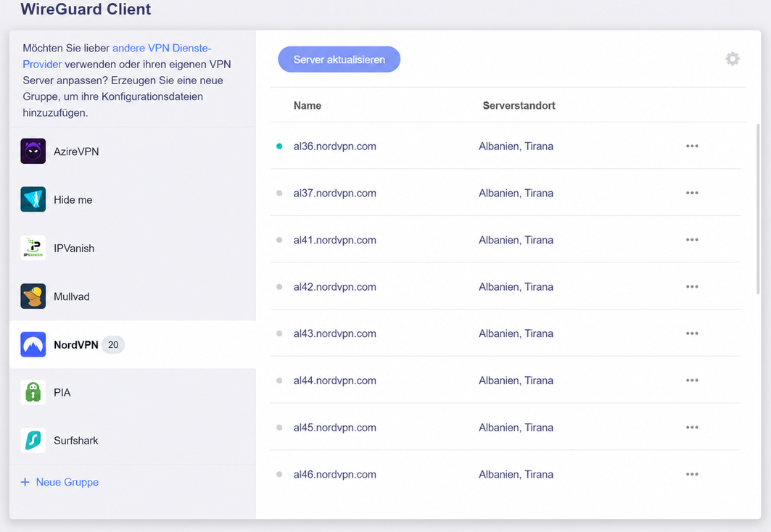Click the Serverstandort column header
This screenshot has height=532, width=771.
[519, 106]
